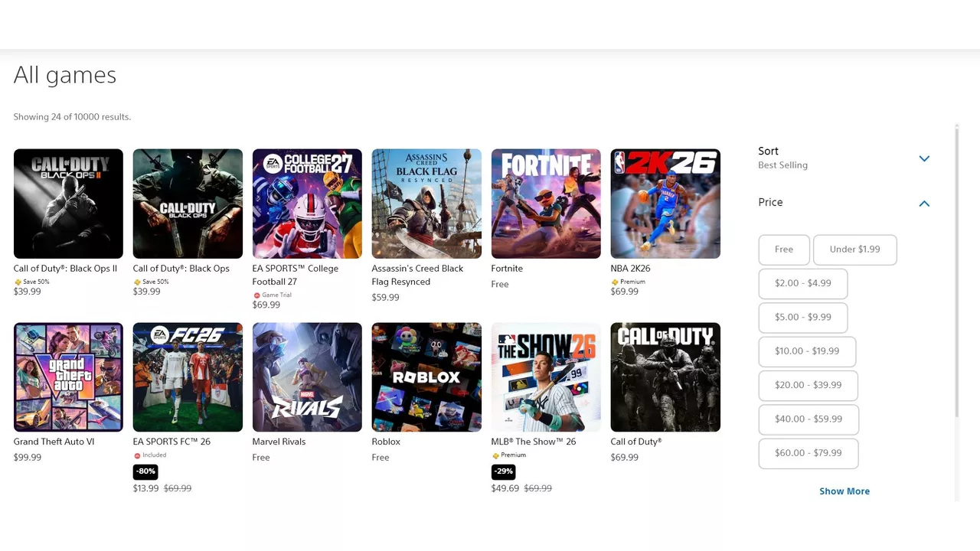980x551 pixels.
Task: Select the $20.00 - $39.99 price filter
Action: (x=808, y=385)
